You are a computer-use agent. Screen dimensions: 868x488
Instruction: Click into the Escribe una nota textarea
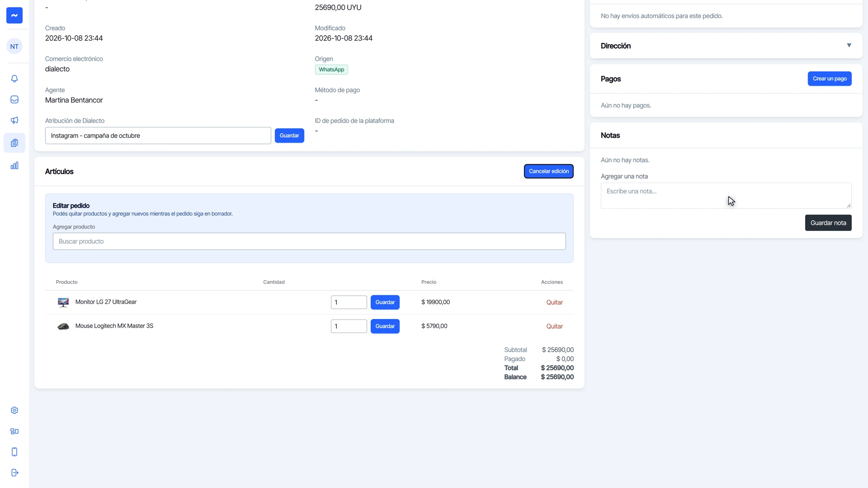[x=726, y=196]
